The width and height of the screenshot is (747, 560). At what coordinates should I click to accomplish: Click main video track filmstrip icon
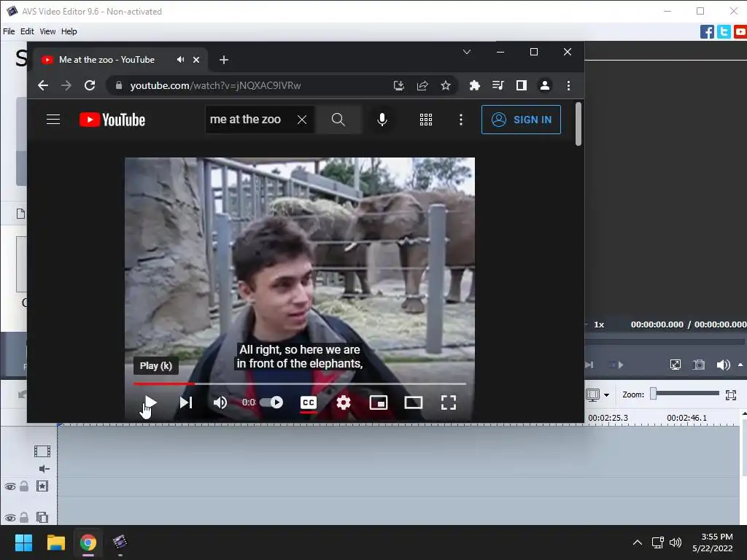pos(42,451)
